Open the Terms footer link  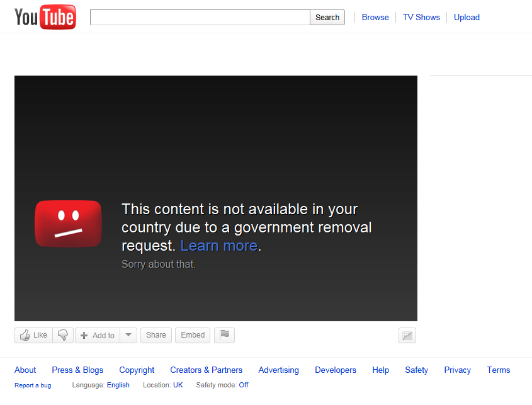tap(499, 370)
